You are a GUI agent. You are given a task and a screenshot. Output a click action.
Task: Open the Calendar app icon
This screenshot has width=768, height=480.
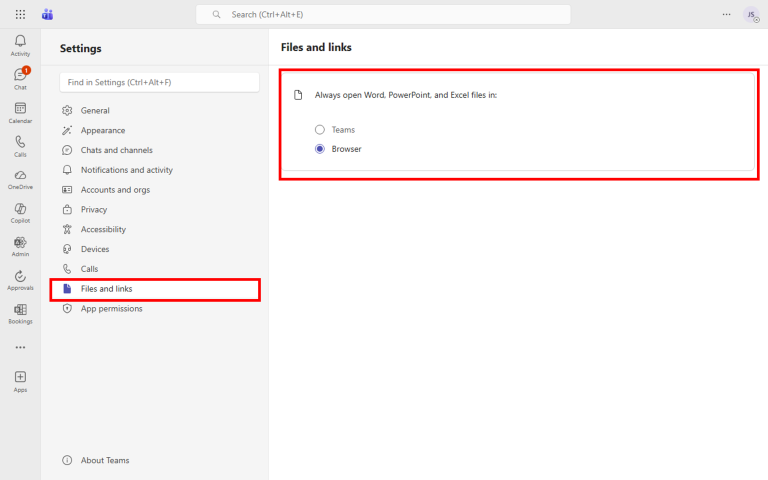[20, 111]
